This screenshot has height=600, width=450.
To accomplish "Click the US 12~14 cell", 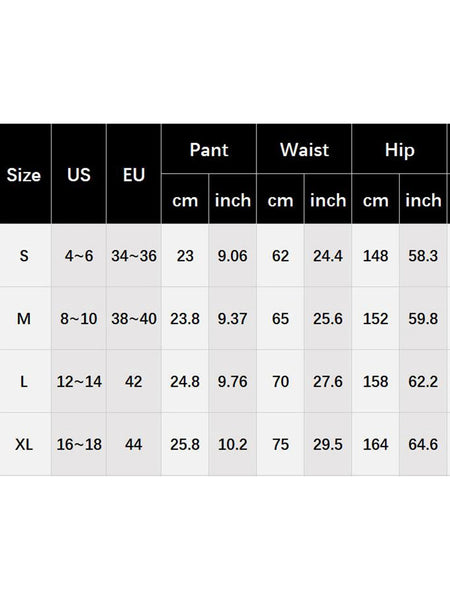I will 79,381.
